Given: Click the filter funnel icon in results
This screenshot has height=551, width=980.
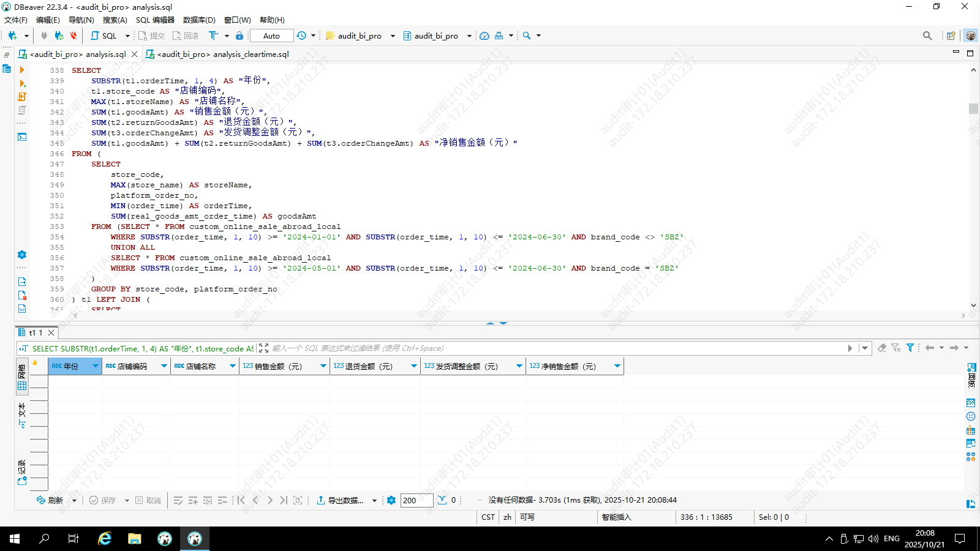Looking at the screenshot, I should pos(910,348).
